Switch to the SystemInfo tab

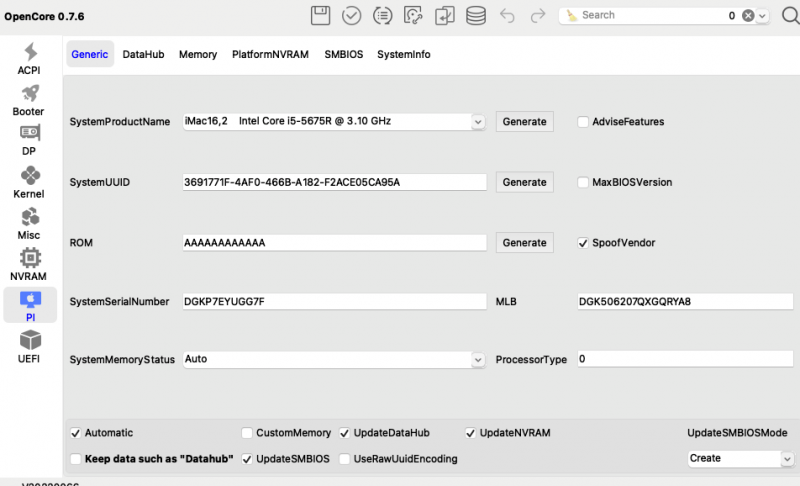pos(404,54)
